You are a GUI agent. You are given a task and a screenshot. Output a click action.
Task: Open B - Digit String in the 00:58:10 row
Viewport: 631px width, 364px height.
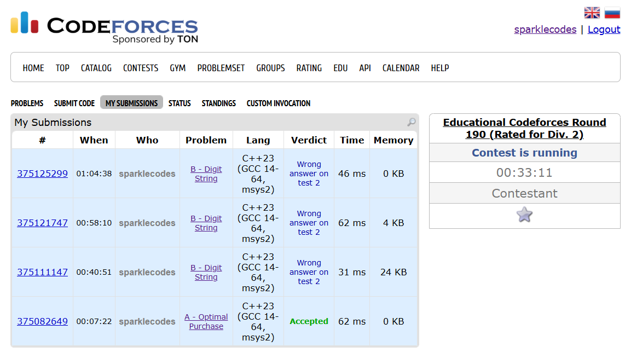point(206,223)
